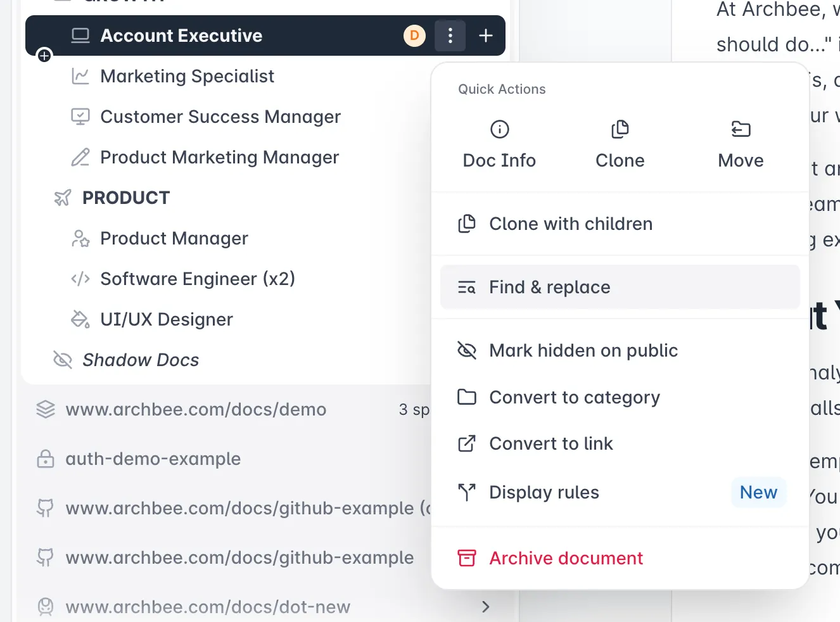Click the icon beside docs/dot-new entry
840x622 pixels.
coord(46,607)
